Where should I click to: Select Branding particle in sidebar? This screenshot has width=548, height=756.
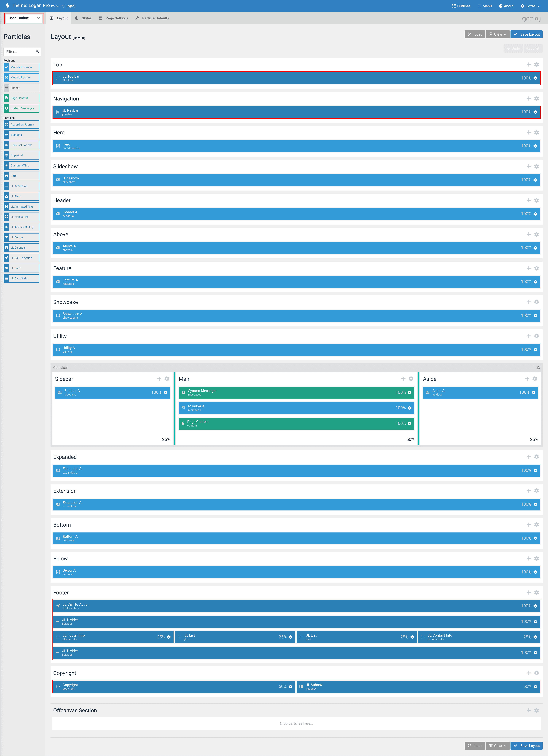pyautogui.click(x=21, y=135)
